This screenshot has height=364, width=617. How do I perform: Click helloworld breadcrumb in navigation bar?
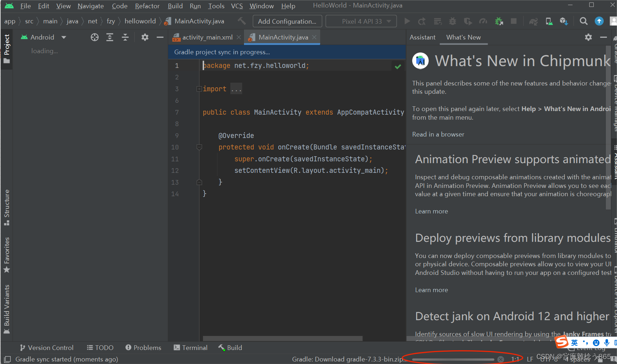[140, 21]
